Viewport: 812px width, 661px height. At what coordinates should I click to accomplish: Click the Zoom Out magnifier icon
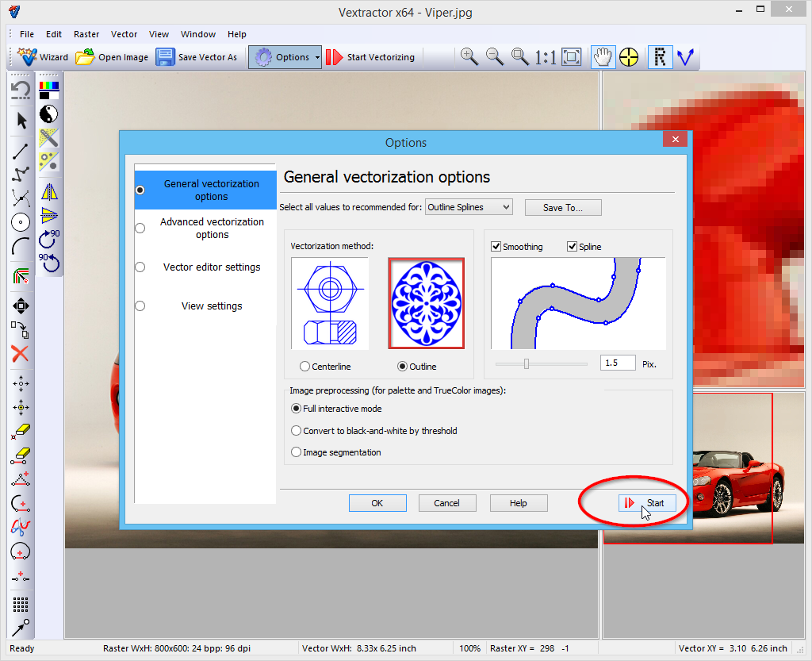tap(495, 56)
